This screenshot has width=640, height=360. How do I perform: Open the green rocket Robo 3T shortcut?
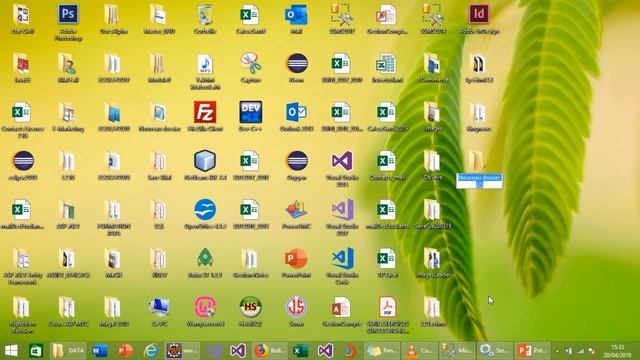205,258
